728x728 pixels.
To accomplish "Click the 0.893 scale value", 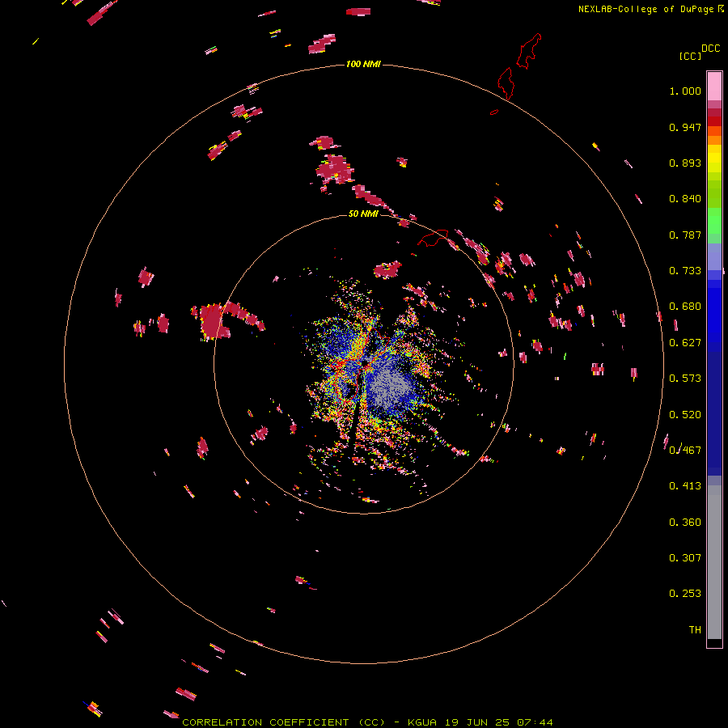I will (685, 163).
